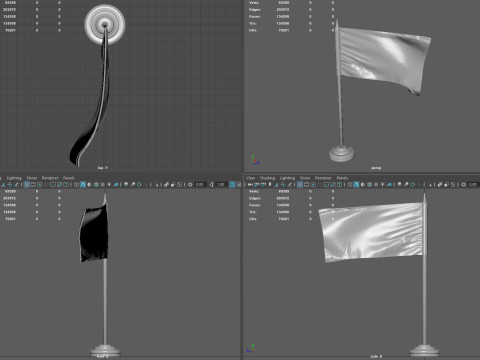Viewport: 480px width, 360px height.
Task: Toggle the Grid in side-view toolbar
Action: pyautogui.click(x=300, y=184)
